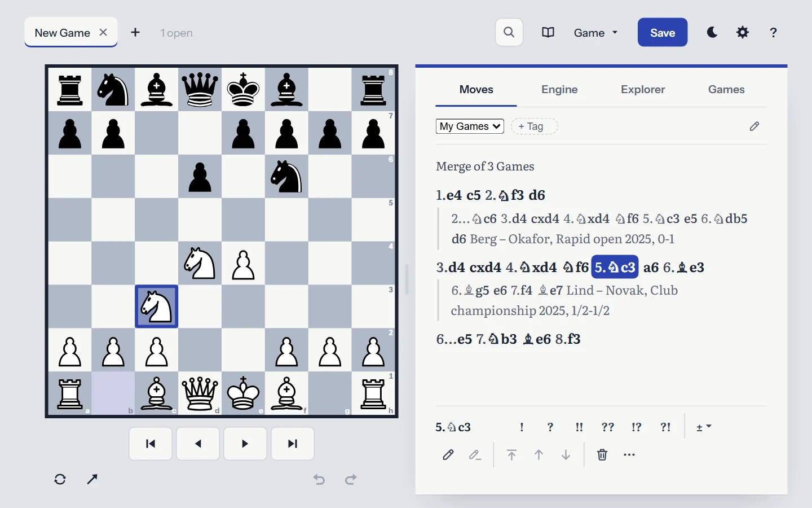Undo the last action
This screenshot has height=508, width=812.
point(319,479)
